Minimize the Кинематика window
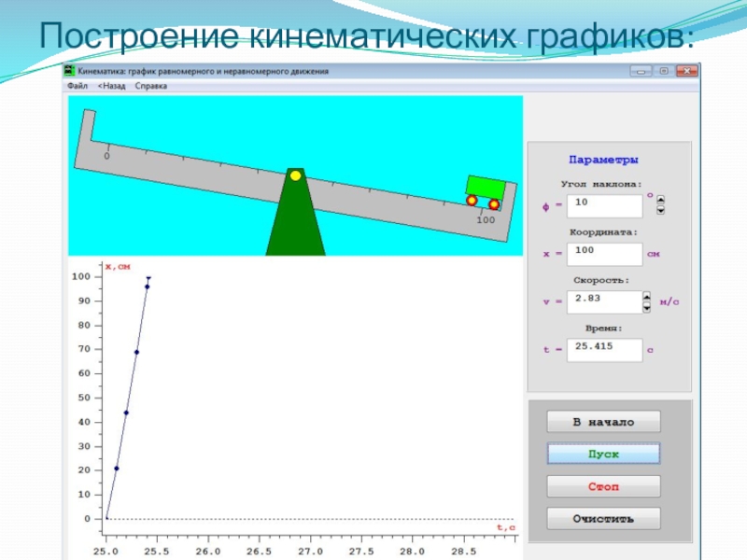Viewport: 747px width, 560px height. [x=641, y=71]
